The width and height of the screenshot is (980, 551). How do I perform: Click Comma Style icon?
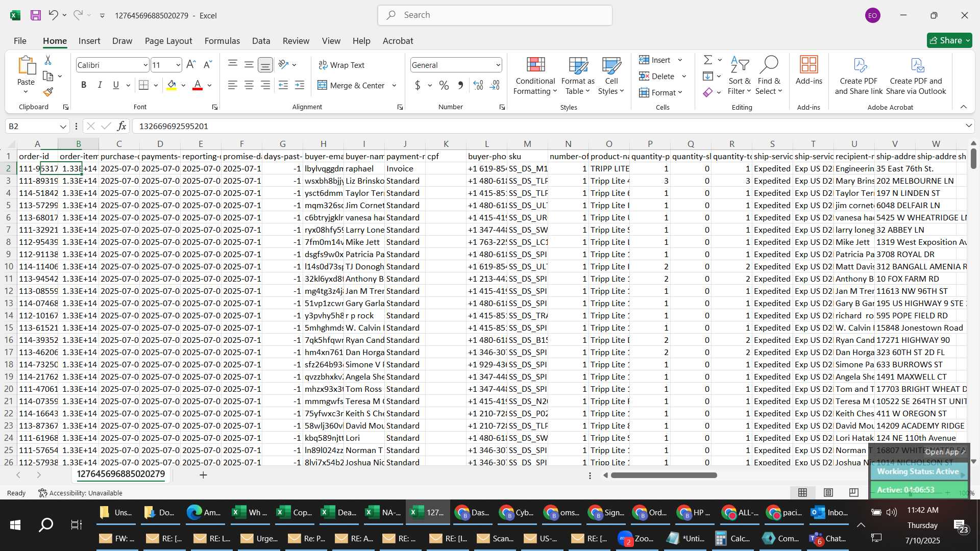coord(460,85)
